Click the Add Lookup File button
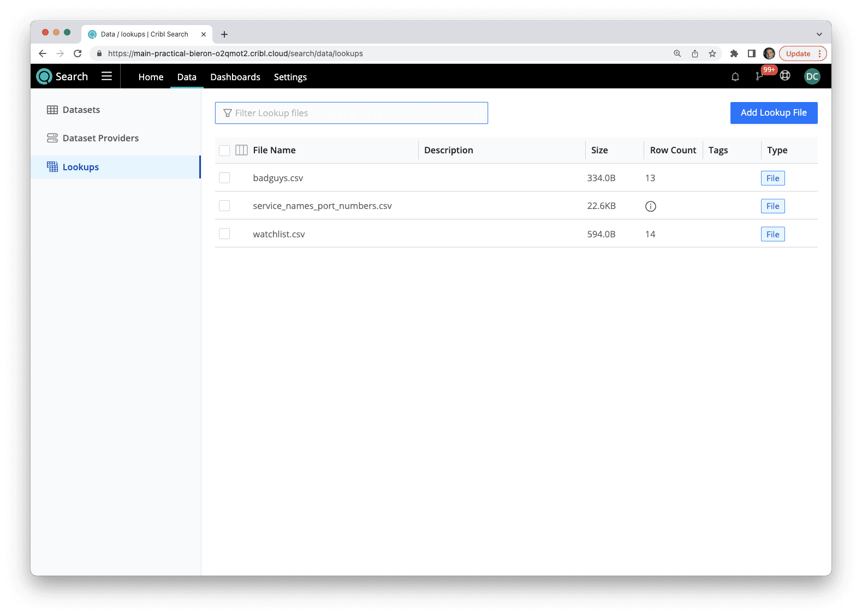Image resolution: width=862 pixels, height=616 pixels. pos(774,113)
